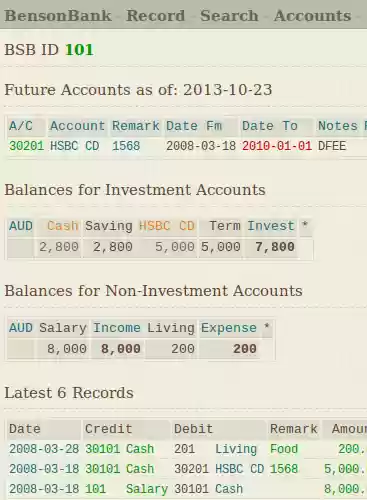Click the Invest column header

point(271,226)
